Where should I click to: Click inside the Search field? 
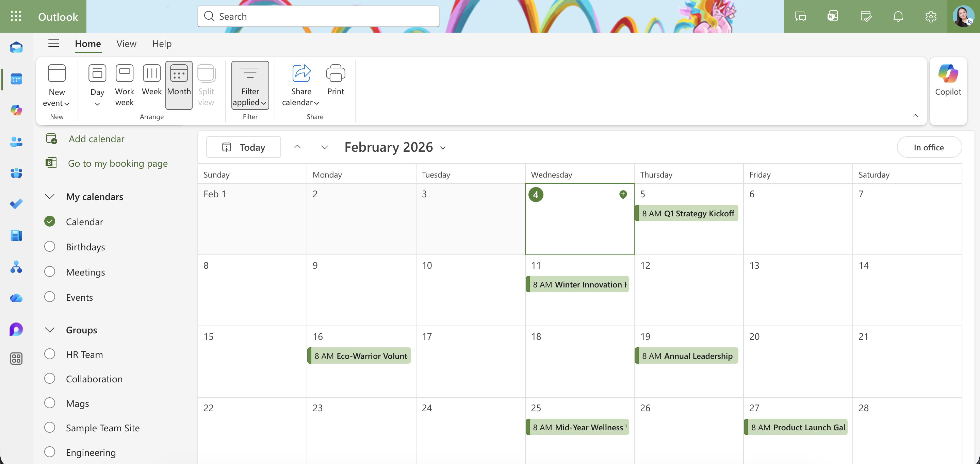[x=318, y=16]
